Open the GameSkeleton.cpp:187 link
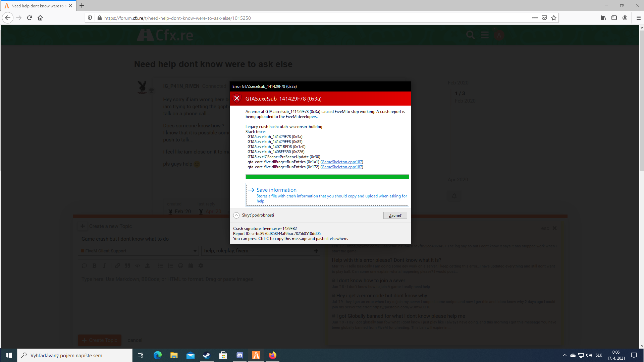The width and height of the screenshot is (644, 362). [341, 162]
